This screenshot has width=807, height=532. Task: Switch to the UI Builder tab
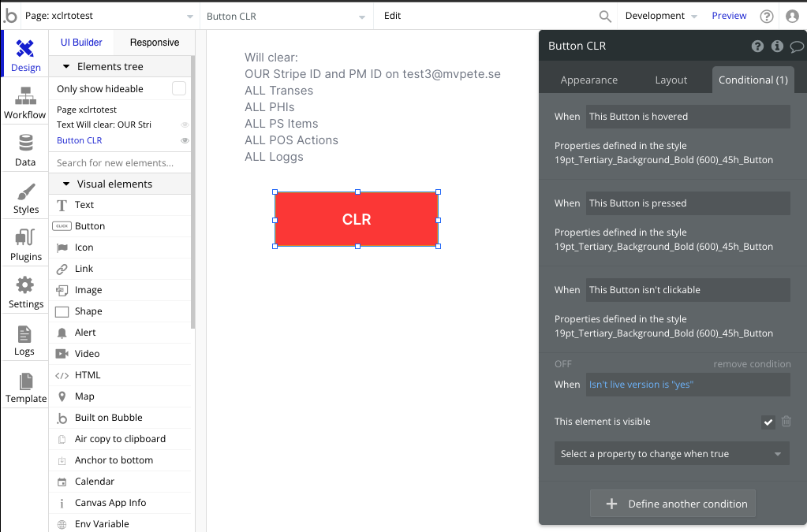click(x=81, y=43)
